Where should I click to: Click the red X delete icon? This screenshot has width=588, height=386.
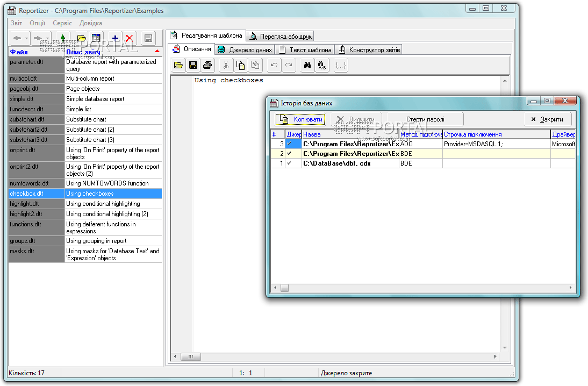[129, 38]
